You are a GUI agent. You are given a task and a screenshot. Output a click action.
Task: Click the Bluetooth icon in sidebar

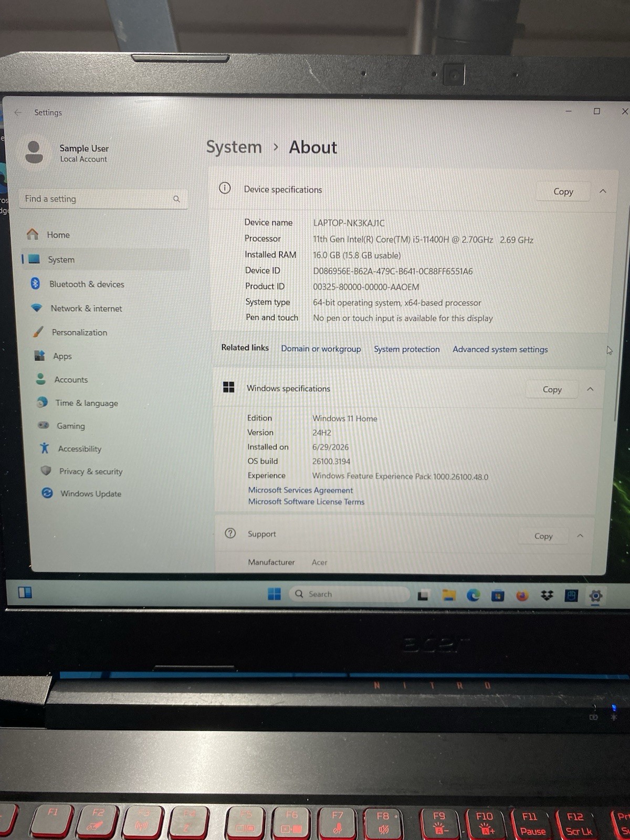35,283
